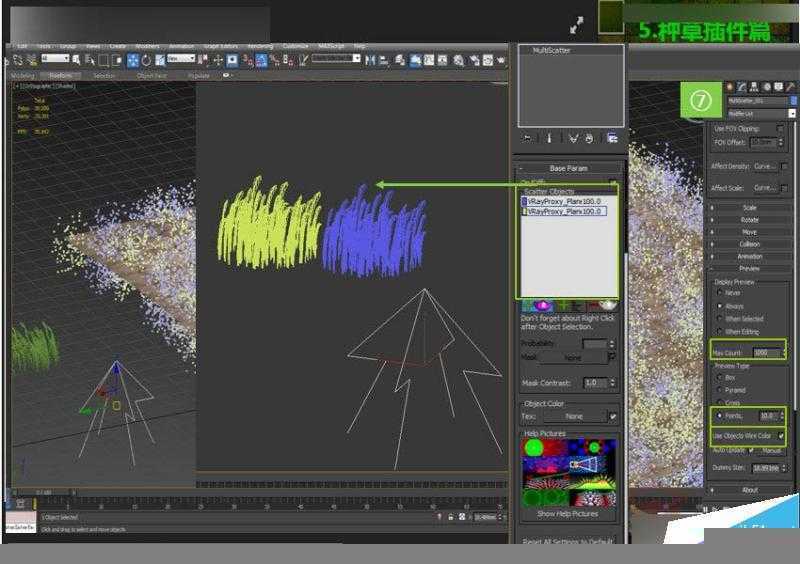Open the Modifier List dropdown

tap(756, 113)
